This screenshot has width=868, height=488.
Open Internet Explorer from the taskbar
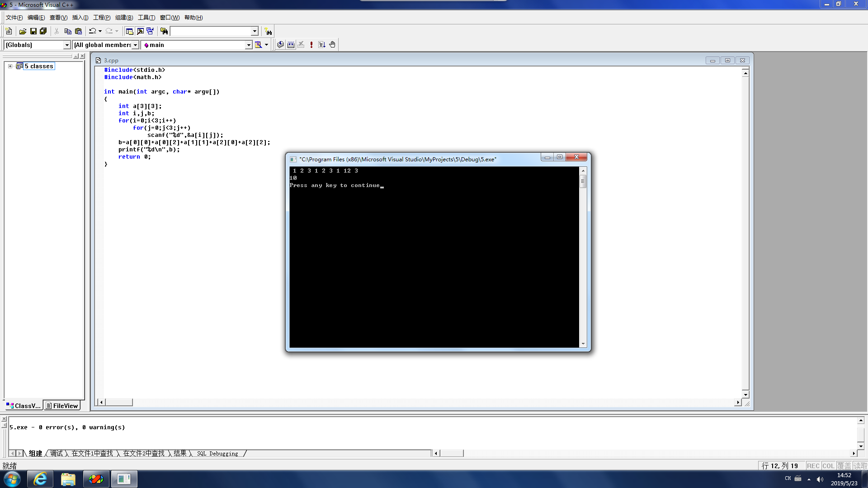(x=40, y=479)
